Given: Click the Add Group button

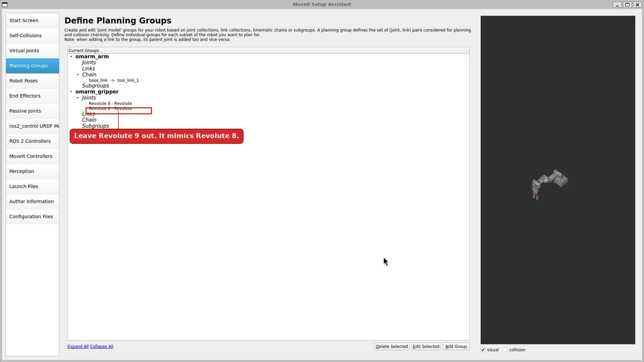Looking at the screenshot, I should (456, 346).
